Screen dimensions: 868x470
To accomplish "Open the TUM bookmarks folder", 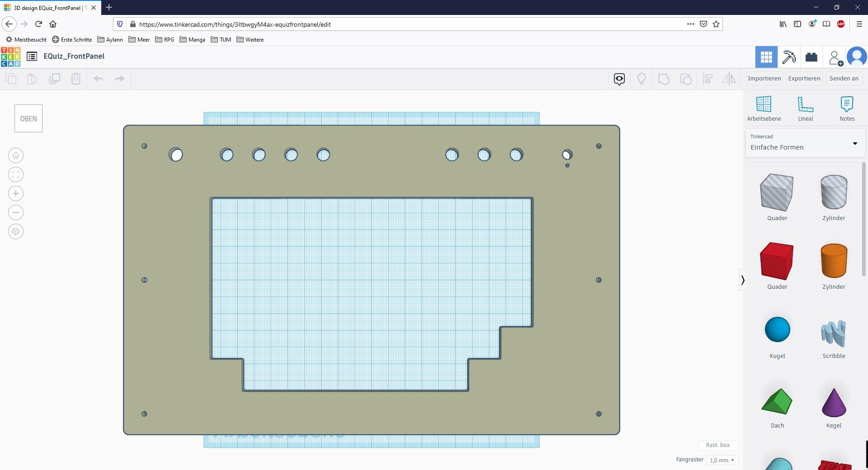I will (221, 40).
